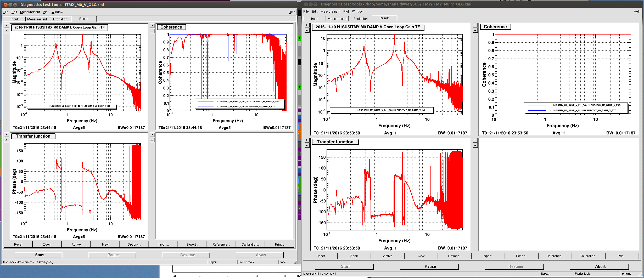644x278 pixels.
Task: Open File menu in ITMY window
Action: point(306,11)
